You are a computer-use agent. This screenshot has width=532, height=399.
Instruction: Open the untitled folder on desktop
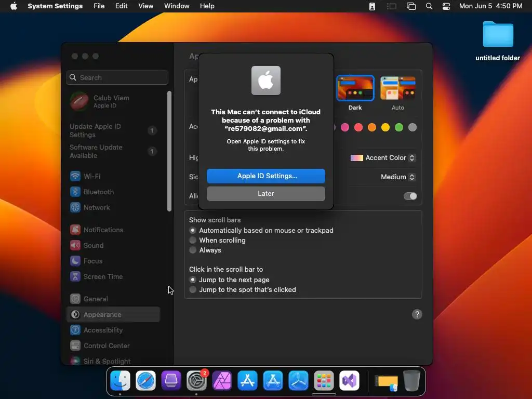(498, 34)
